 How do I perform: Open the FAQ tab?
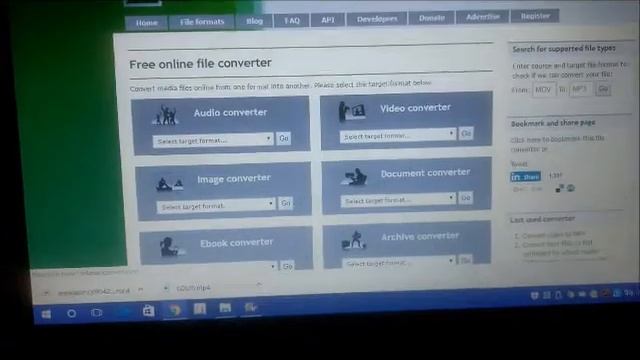coord(291,20)
